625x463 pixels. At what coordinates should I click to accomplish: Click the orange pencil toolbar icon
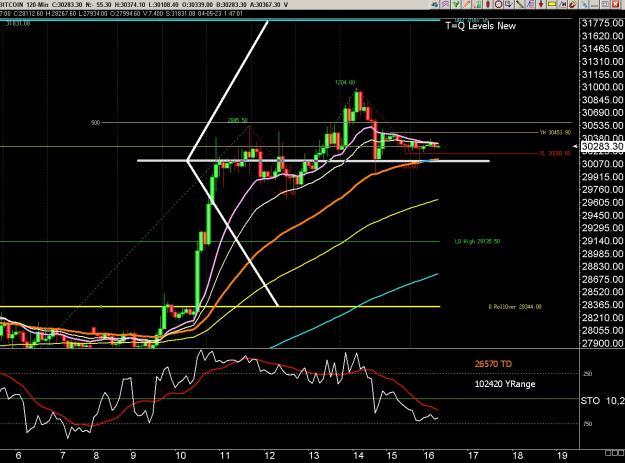pyautogui.click(x=467, y=4)
